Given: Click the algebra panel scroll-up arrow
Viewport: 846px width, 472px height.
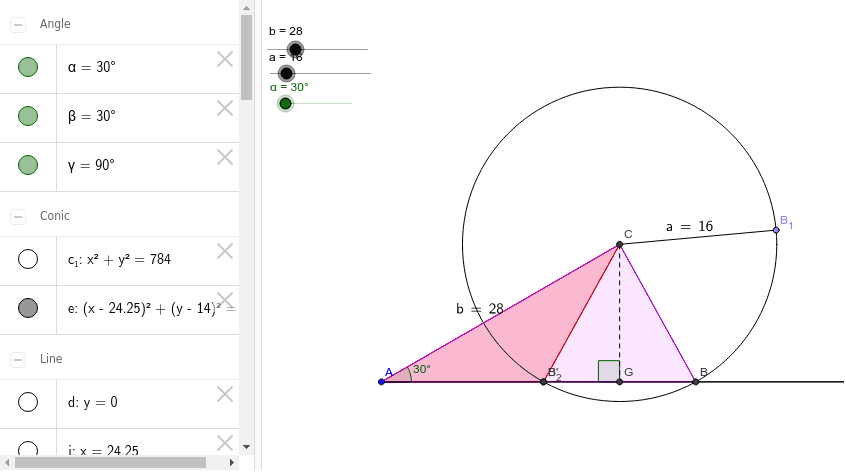Looking at the screenshot, I should coord(247,8).
